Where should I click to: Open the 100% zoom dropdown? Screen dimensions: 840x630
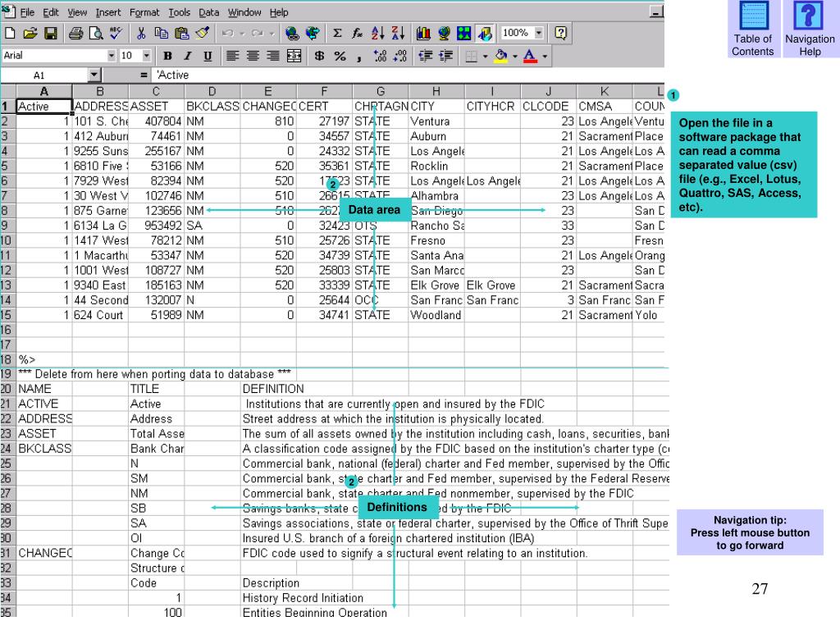[x=539, y=33]
